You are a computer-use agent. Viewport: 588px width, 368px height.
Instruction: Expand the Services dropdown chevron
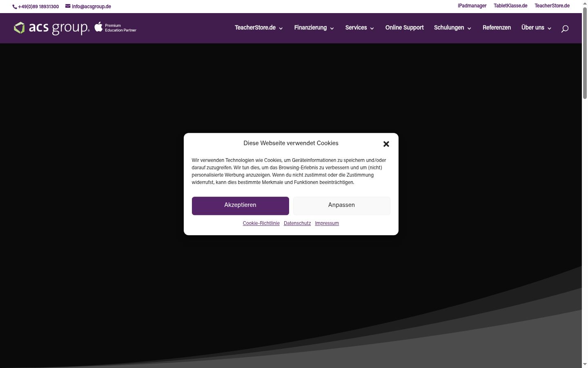tap(372, 28)
